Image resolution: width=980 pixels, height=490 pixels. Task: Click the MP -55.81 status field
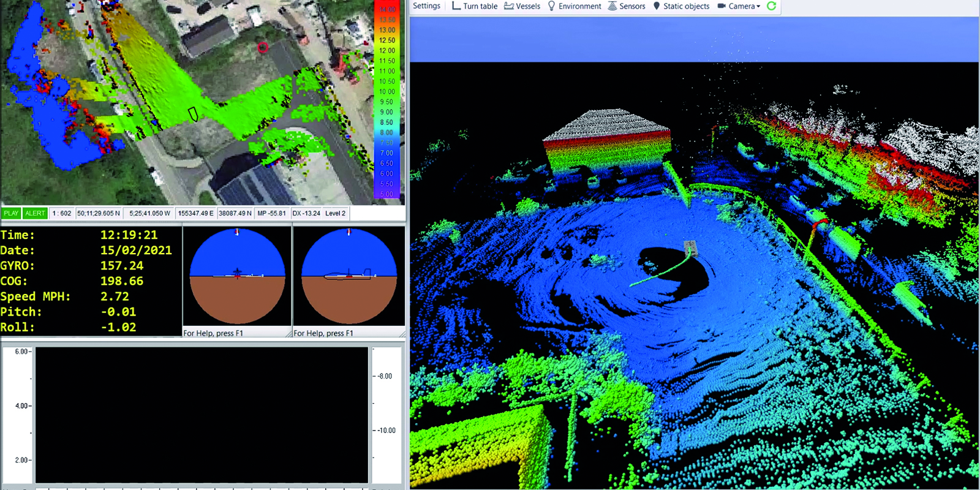[x=271, y=213]
